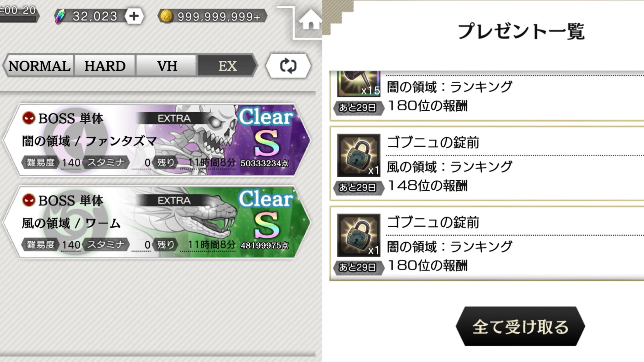Viewport: 644px width, 362px height.
Task: Tap the plus button beside 32,023 gems
Action: click(134, 16)
